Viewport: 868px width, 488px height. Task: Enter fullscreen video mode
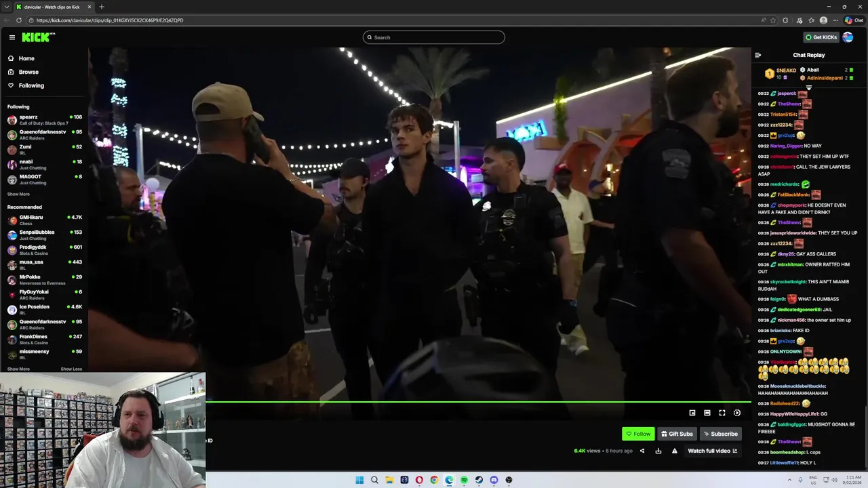point(722,413)
